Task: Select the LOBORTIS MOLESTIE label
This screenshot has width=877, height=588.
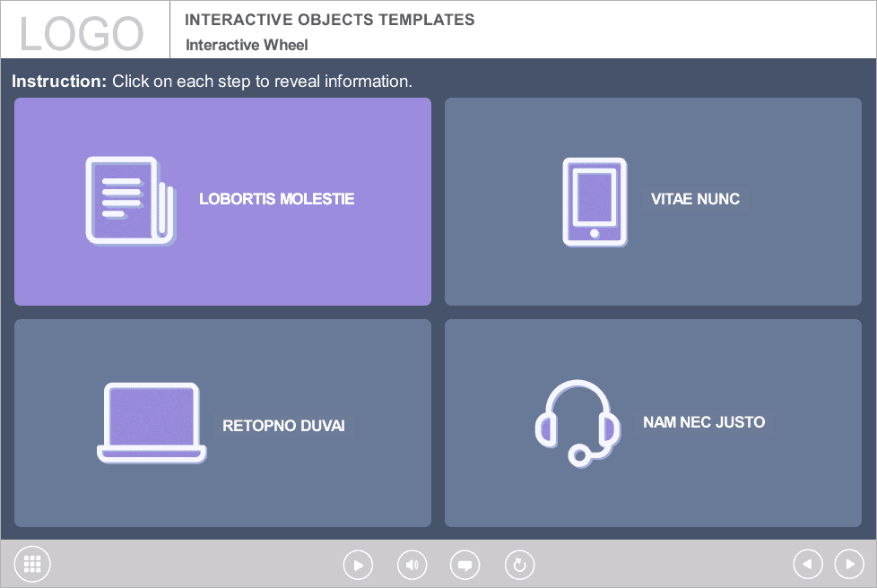Action: (276, 199)
